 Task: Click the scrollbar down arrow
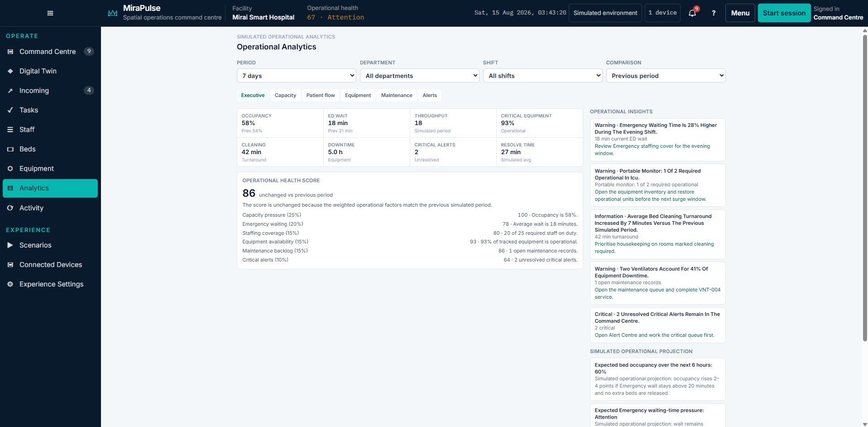point(865,424)
